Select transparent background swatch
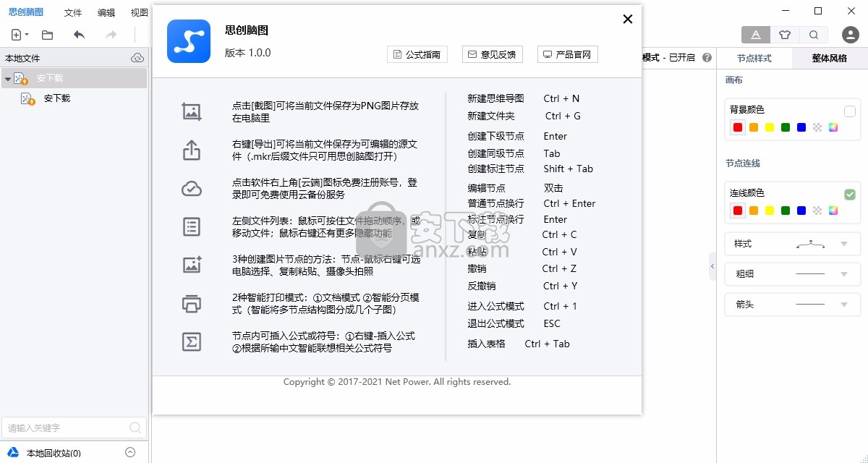 click(817, 128)
